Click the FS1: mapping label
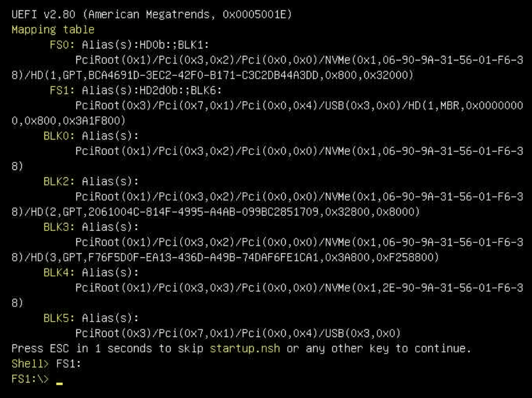Viewport: 532px width, 398px height. (x=62, y=90)
